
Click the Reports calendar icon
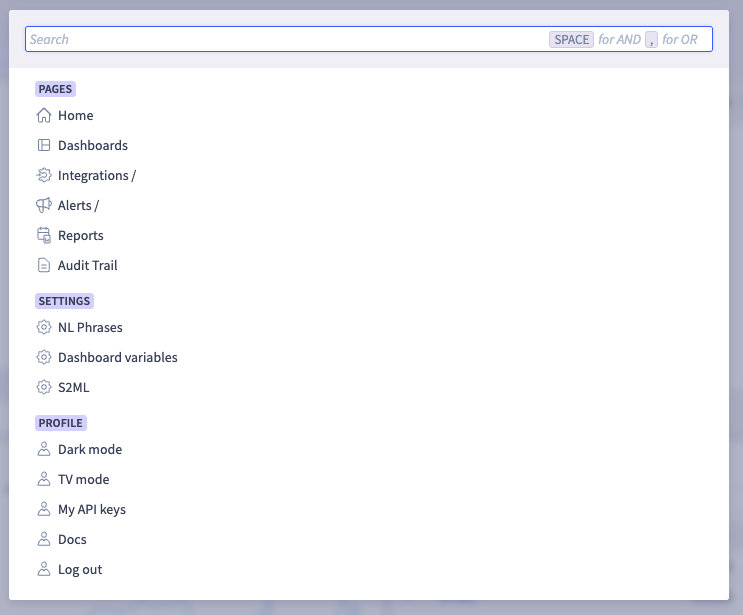click(44, 235)
